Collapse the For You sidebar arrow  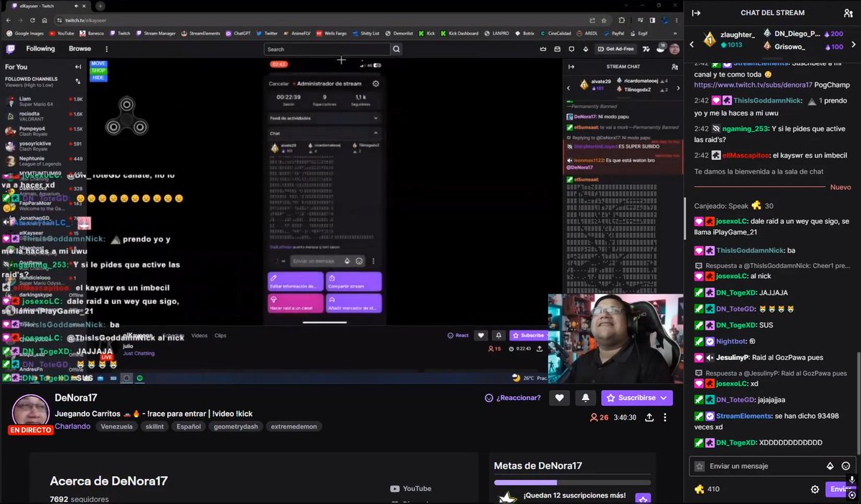[x=78, y=67]
